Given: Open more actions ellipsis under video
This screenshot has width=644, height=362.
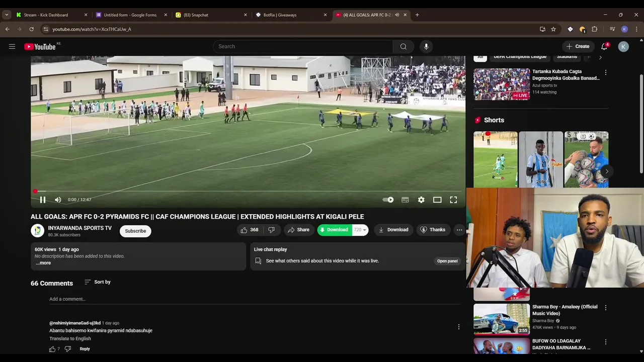Looking at the screenshot, I should pos(459,230).
